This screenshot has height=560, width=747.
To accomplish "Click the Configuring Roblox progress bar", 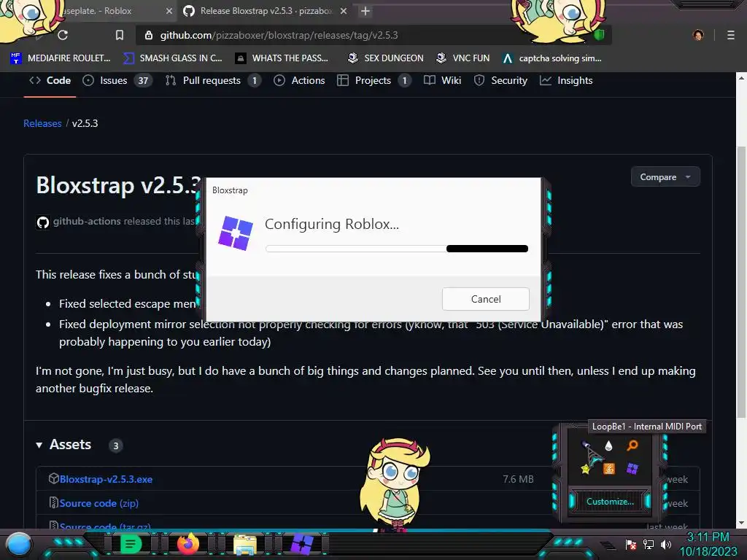I will coord(397,249).
